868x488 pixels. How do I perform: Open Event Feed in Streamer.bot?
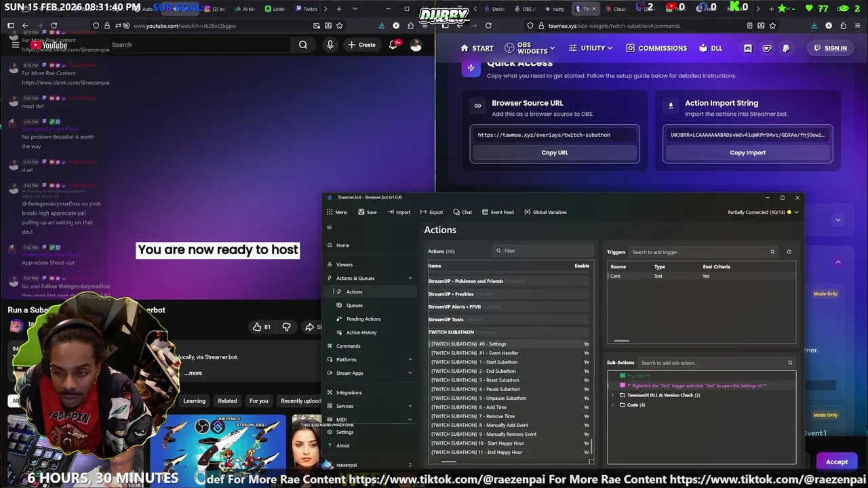pos(498,212)
